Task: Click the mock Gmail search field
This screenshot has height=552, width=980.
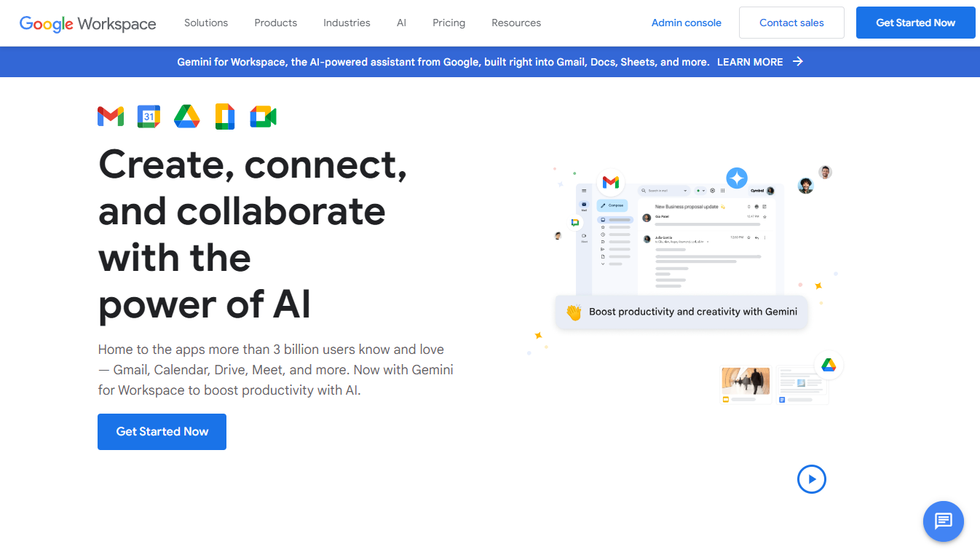Action: (x=664, y=191)
